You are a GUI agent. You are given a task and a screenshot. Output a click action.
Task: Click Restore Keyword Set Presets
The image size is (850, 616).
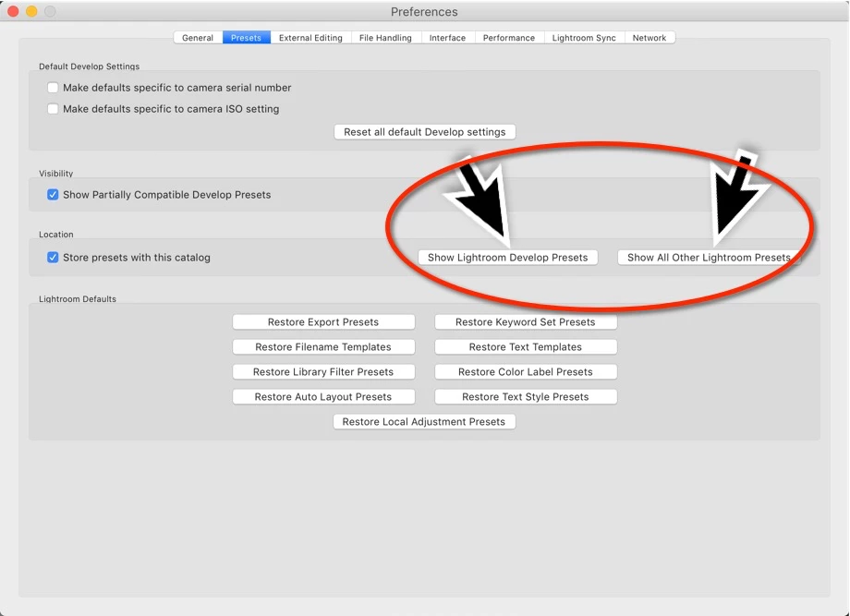(526, 321)
